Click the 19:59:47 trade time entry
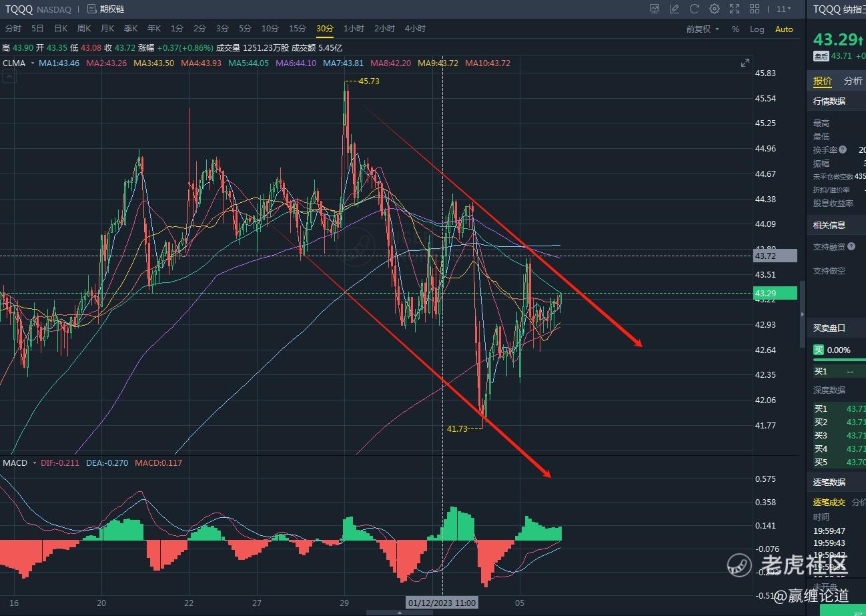This screenshot has height=616, width=866. click(x=829, y=531)
